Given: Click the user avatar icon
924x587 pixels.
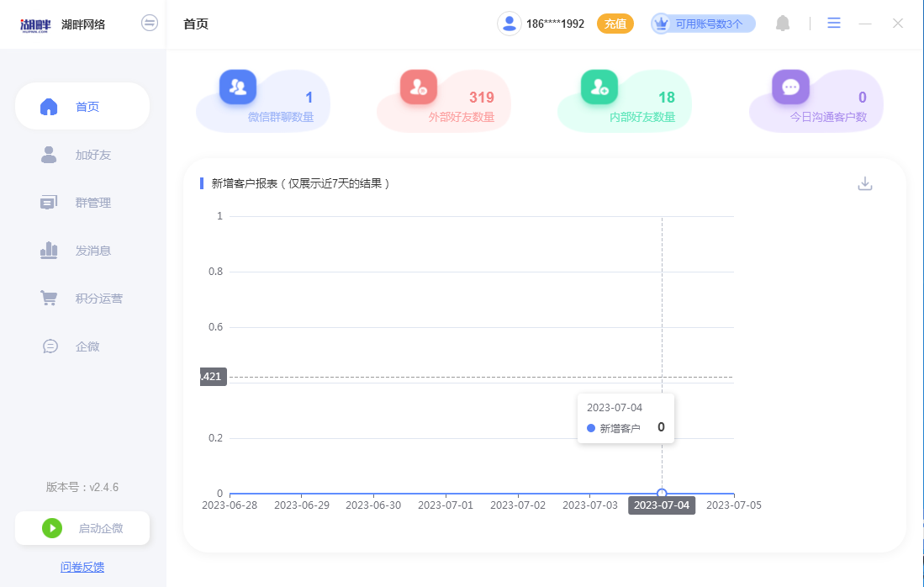Looking at the screenshot, I should click(x=509, y=24).
